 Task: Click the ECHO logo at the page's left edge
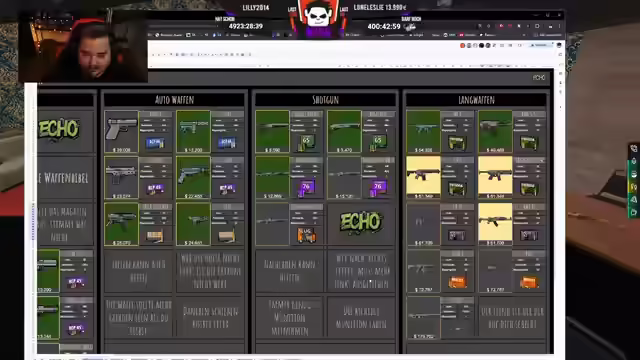coord(58,129)
